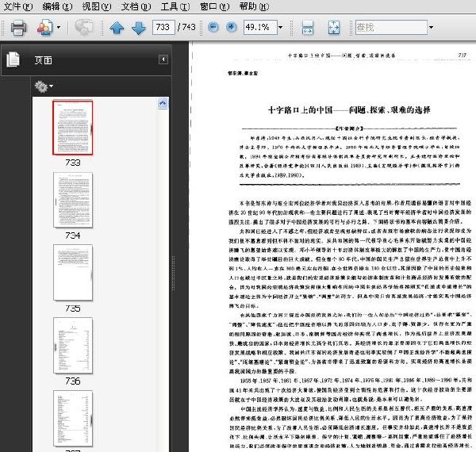Click the 734 label under second thumbnail
476x452 pixels.
[x=73, y=236]
